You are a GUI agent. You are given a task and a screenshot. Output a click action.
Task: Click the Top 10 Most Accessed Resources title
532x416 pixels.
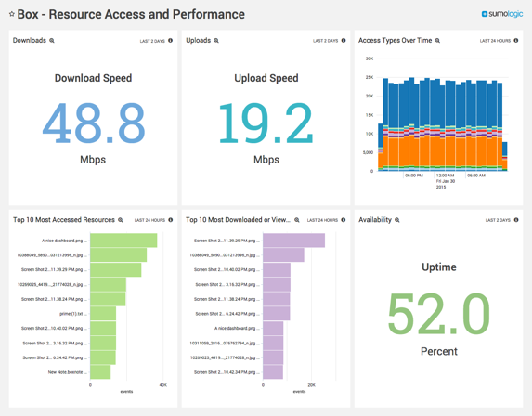[64, 220]
